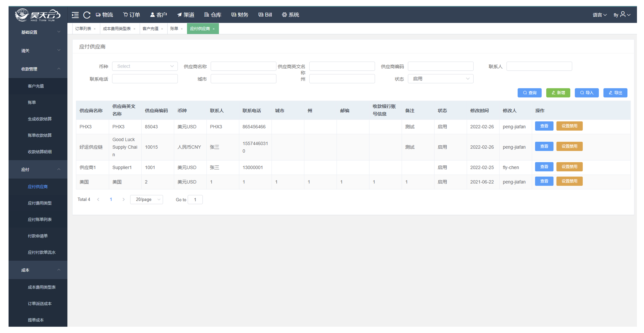
Task: Close the 成本费用类型表 tab
Action: [134, 29]
